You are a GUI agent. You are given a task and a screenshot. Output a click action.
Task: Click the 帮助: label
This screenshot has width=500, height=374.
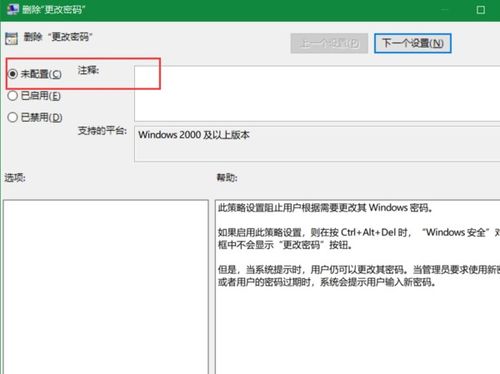227,178
